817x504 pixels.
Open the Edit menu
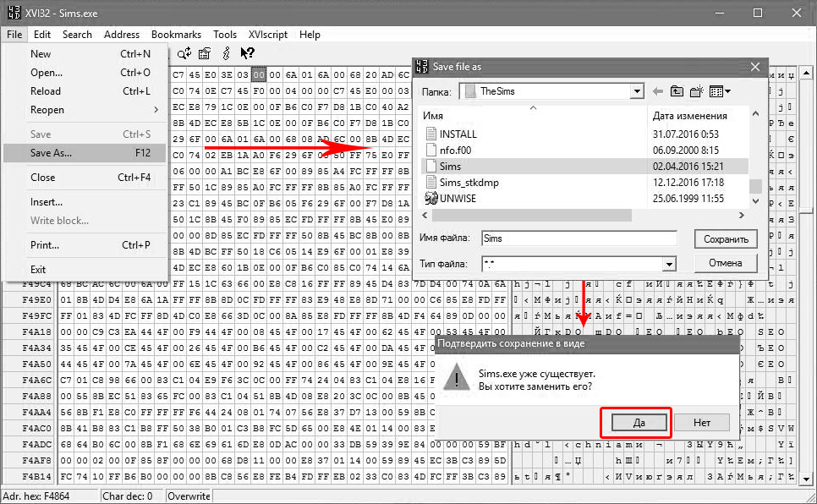tap(42, 35)
